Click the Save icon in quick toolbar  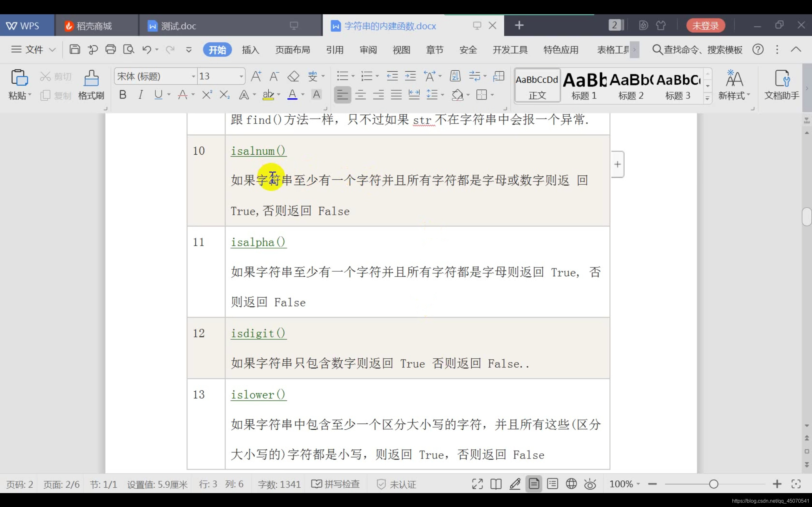(75, 50)
